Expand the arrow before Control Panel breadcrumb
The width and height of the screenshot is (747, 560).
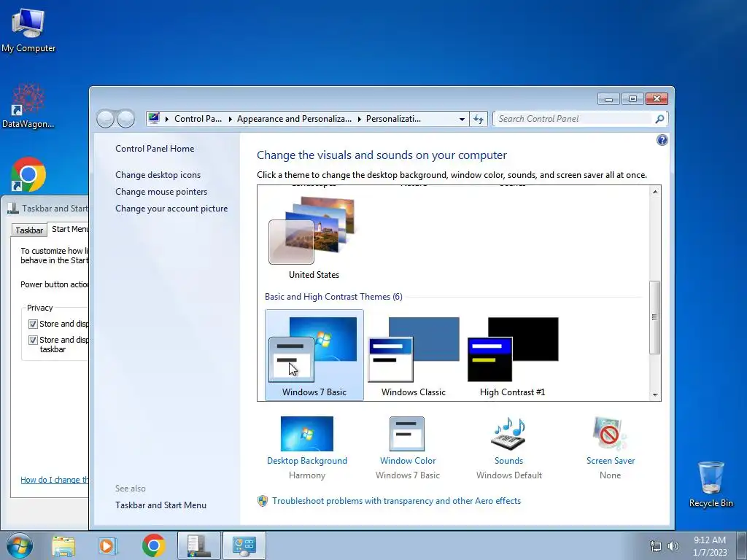[167, 119]
